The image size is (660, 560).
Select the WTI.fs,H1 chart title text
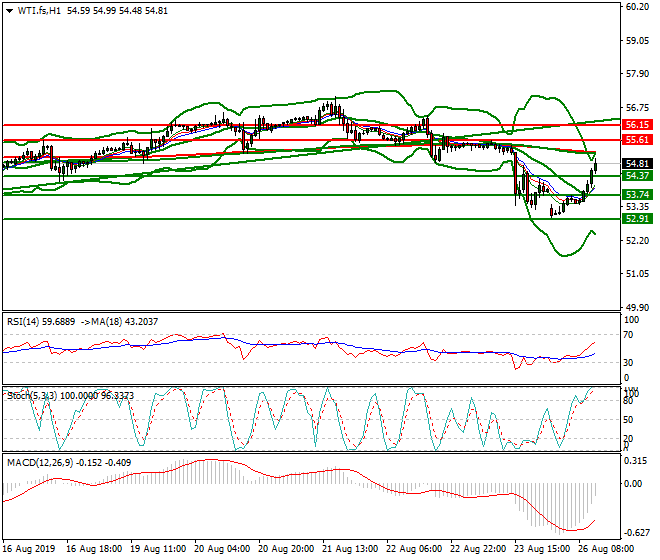39,11
